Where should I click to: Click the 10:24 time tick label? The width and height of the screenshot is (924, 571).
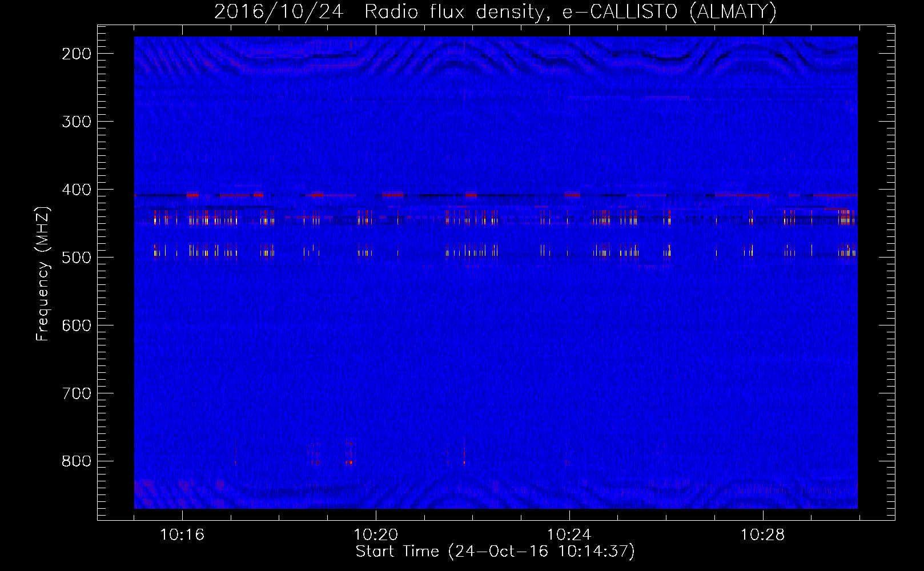(569, 535)
